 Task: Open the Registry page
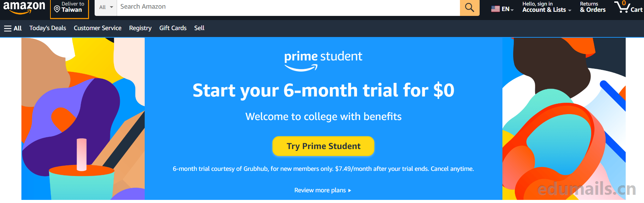pyautogui.click(x=140, y=28)
